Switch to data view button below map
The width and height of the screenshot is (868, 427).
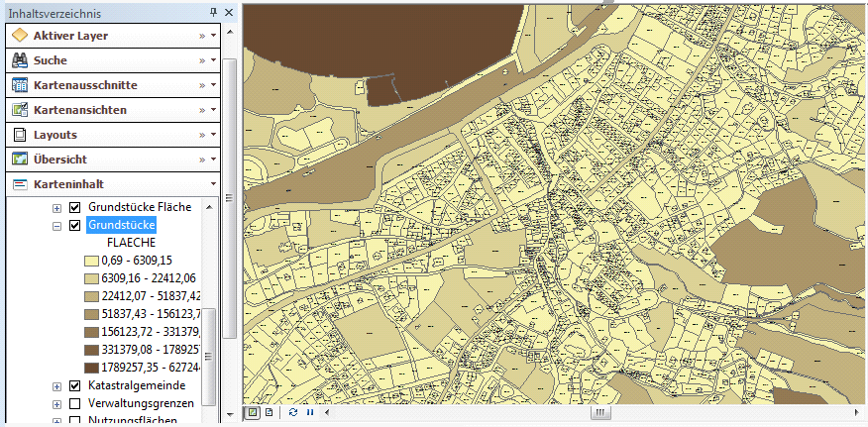pyautogui.click(x=253, y=412)
